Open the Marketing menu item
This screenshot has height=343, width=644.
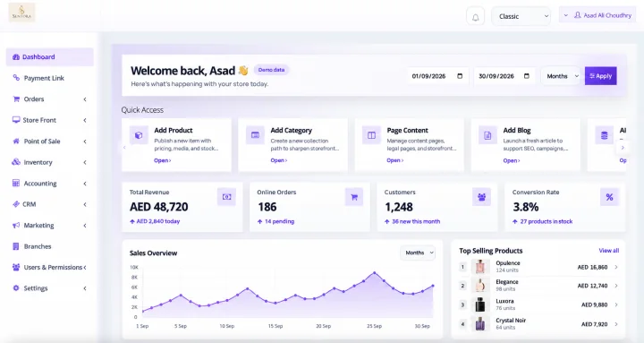(x=50, y=226)
